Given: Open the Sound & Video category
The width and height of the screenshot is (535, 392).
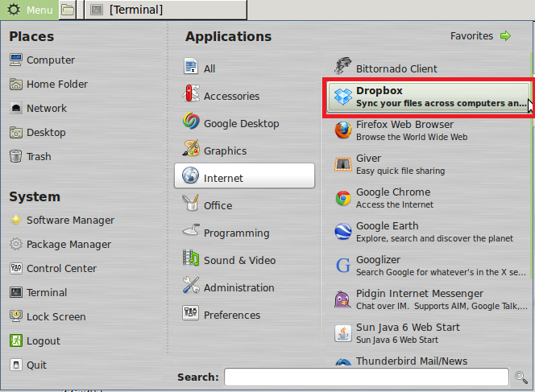Looking at the screenshot, I should tap(244, 258).
